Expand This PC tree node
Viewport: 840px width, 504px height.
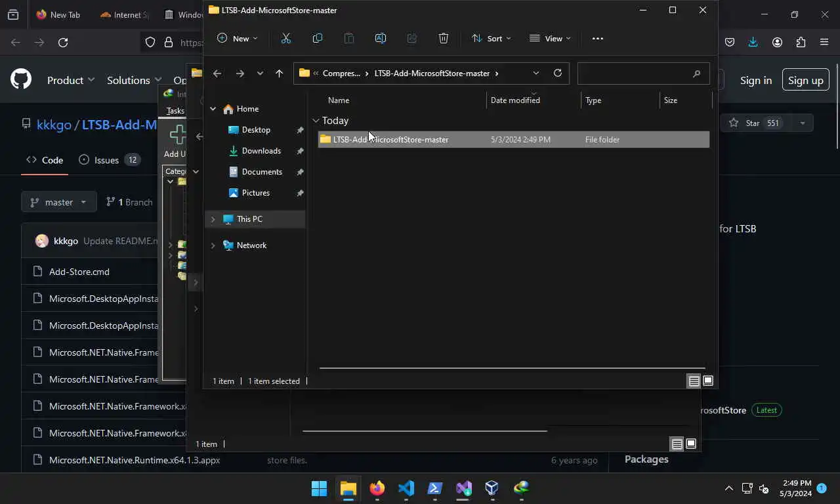tap(213, 219)
